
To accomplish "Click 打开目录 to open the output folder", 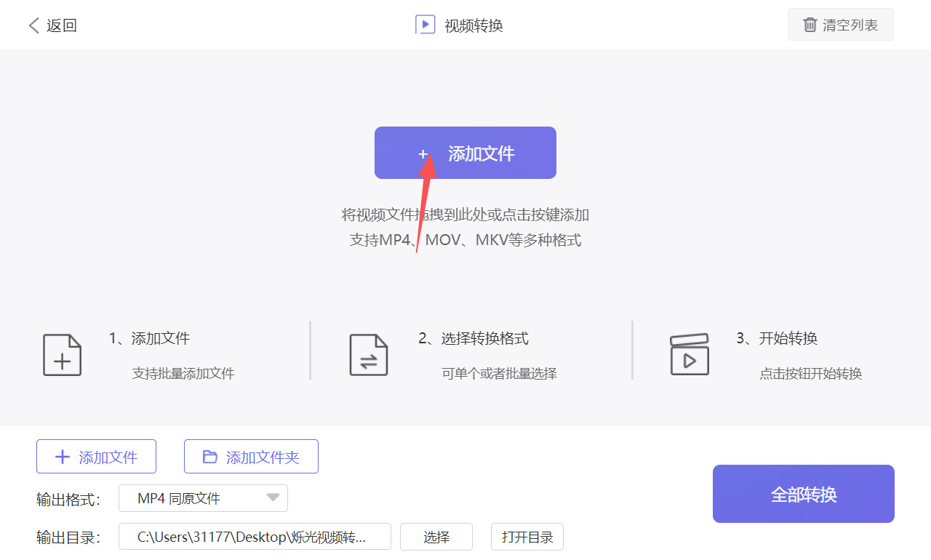I will coord(527,537).
